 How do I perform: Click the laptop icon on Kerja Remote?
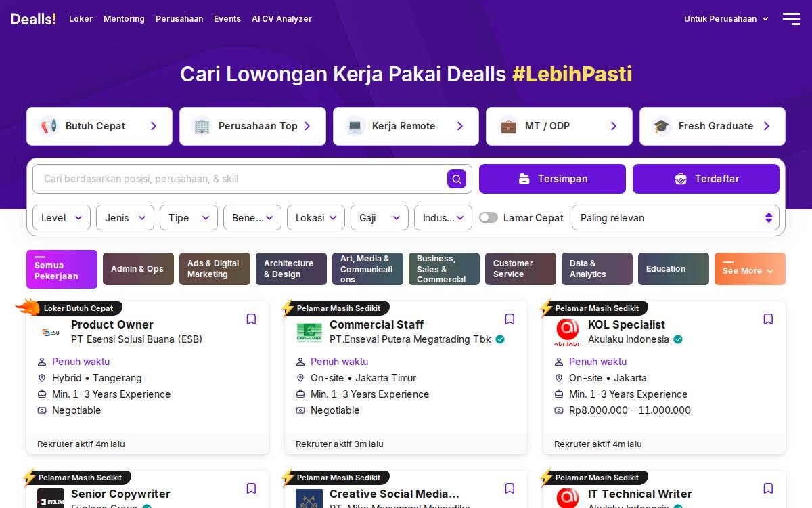click(355, 126)
